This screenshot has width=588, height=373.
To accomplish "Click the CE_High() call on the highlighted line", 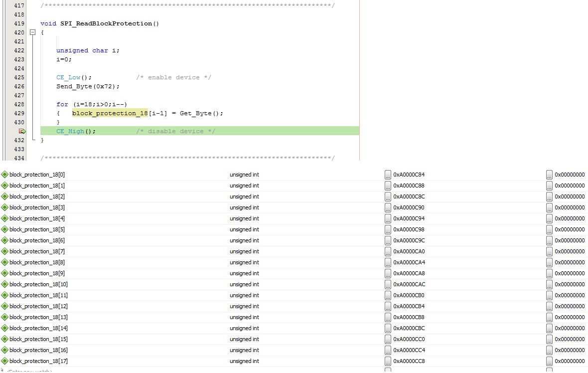I will click(x=76, y=131).
